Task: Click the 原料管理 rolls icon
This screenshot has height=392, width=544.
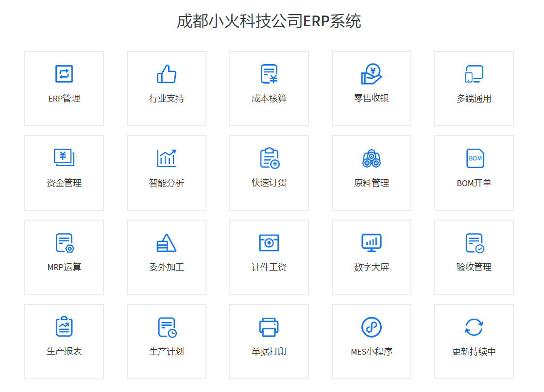Action: (372, 158)
